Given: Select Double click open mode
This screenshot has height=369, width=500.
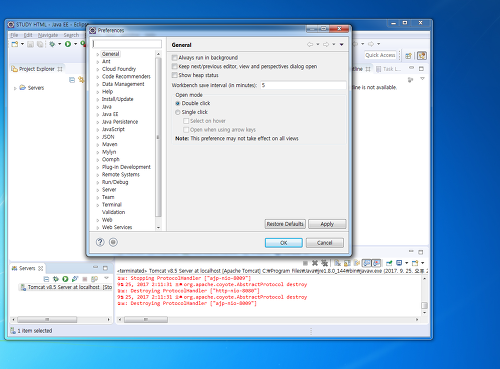Looking at the screenshot, I should pyautogui.click(x=178, y=103).
